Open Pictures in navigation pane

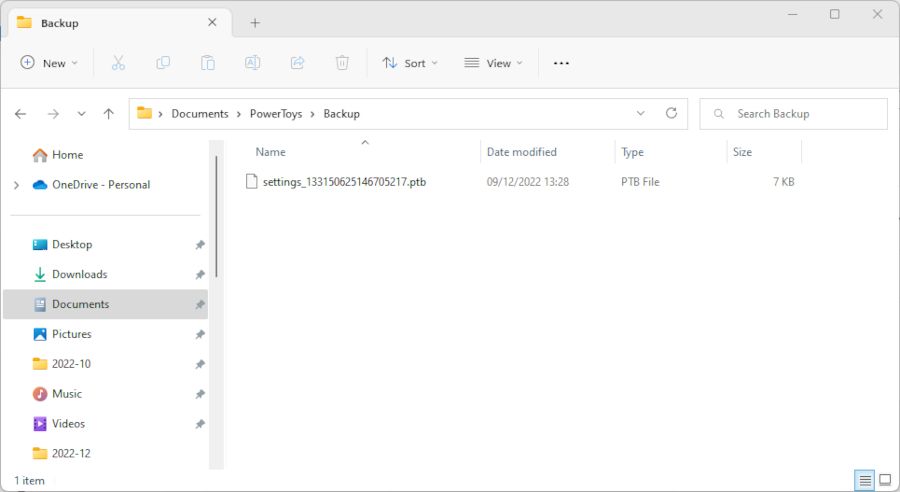click(72, 334)
